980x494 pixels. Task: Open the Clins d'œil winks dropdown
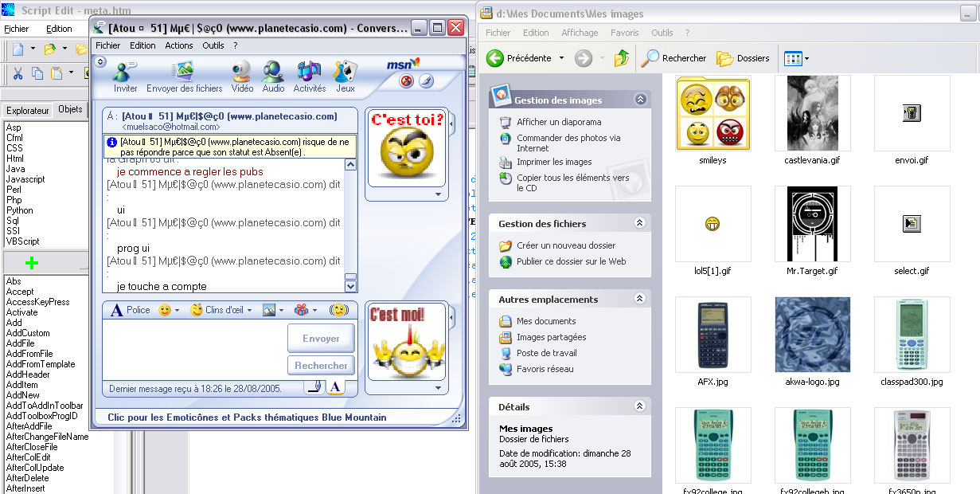[250, 311]
